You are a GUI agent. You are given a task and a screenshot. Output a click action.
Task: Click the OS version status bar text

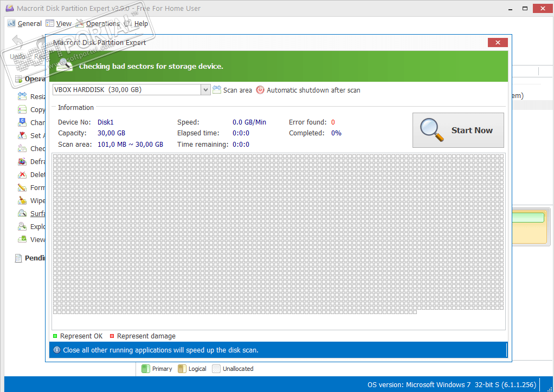(452, 384)
